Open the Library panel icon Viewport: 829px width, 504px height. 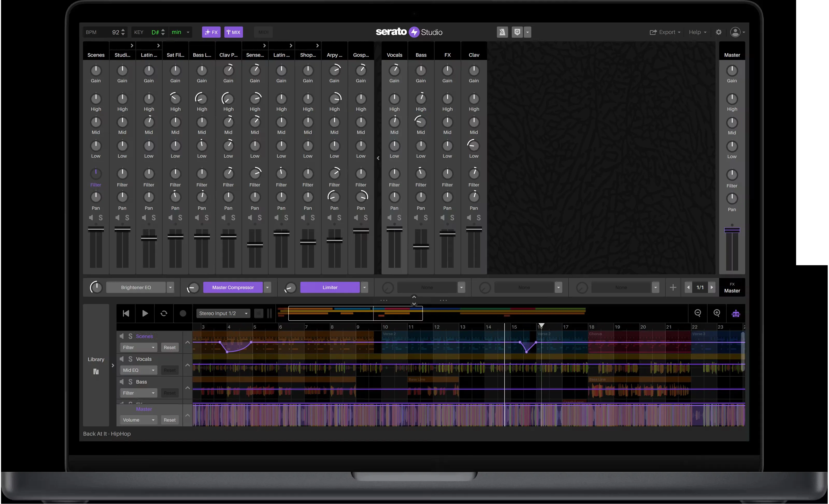96,372
